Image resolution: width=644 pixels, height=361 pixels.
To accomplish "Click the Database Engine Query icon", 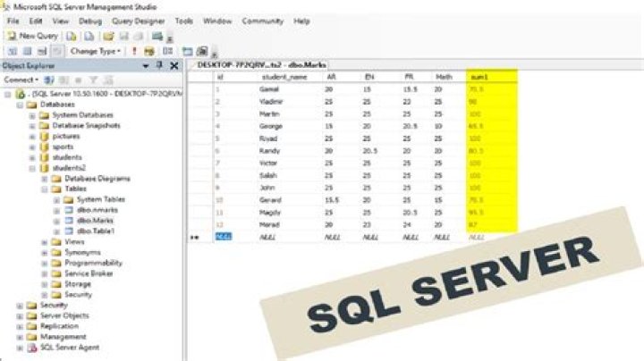I will [71, 36].
